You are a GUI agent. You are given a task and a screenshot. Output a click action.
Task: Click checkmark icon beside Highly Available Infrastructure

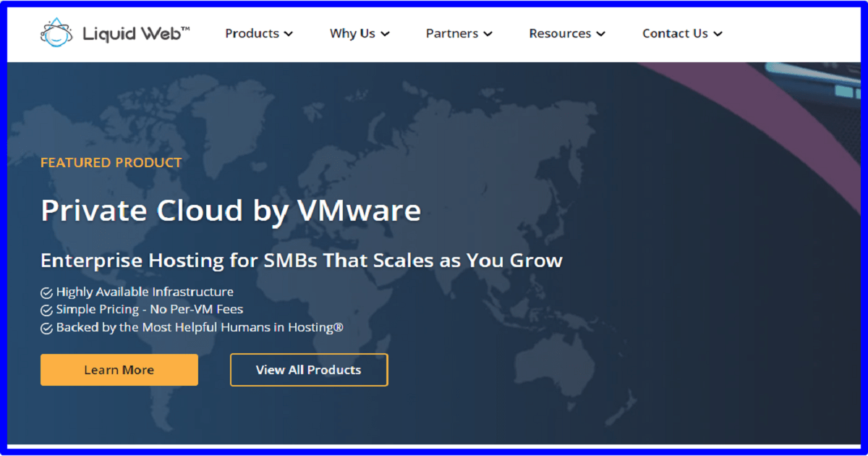(x=46, y=292)
